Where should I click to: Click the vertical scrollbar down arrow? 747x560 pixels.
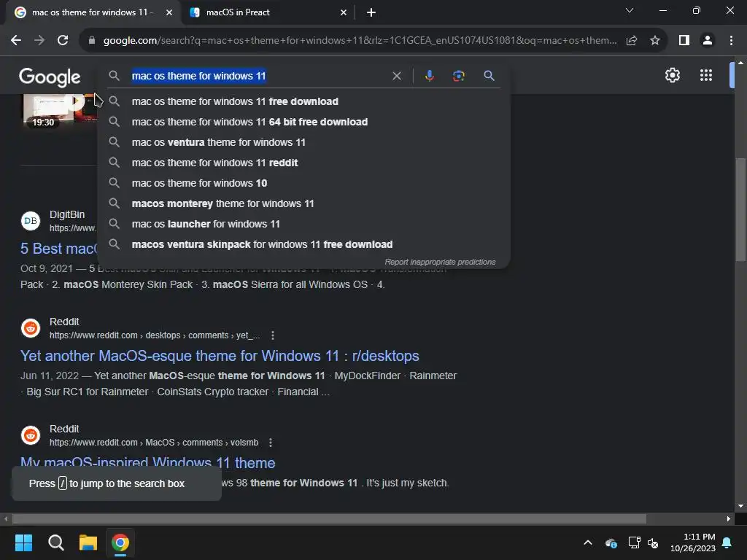pos(740,506)
